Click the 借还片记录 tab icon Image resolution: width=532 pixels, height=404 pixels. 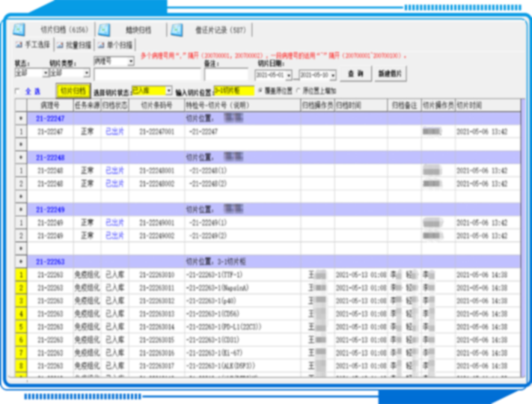click(x=176, y=30)
